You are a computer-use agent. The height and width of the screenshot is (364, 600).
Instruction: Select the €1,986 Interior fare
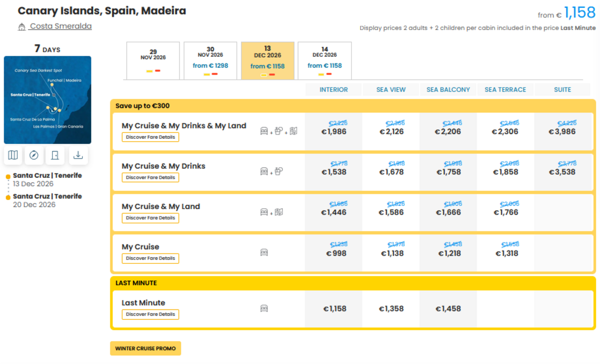pos(334,131)
